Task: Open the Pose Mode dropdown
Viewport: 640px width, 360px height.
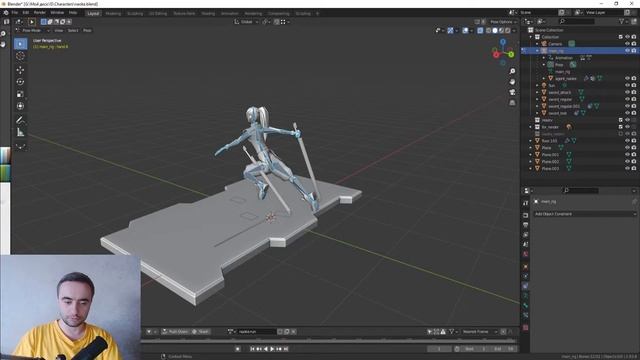Action: pyautogui.click(x=33, y=30)
